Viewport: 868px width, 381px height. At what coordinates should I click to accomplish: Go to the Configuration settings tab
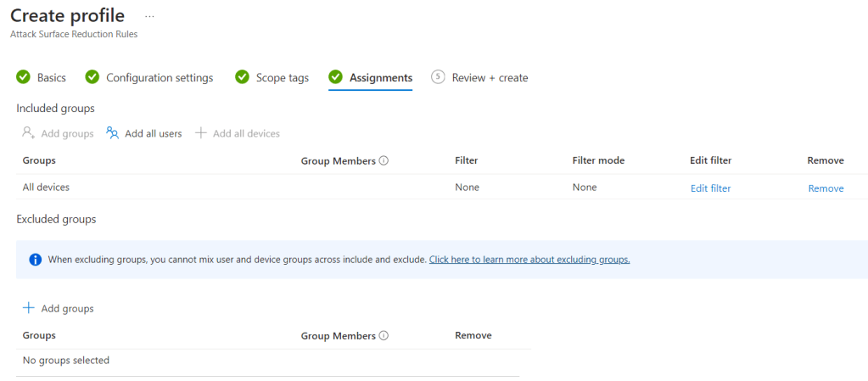point(160,77)
